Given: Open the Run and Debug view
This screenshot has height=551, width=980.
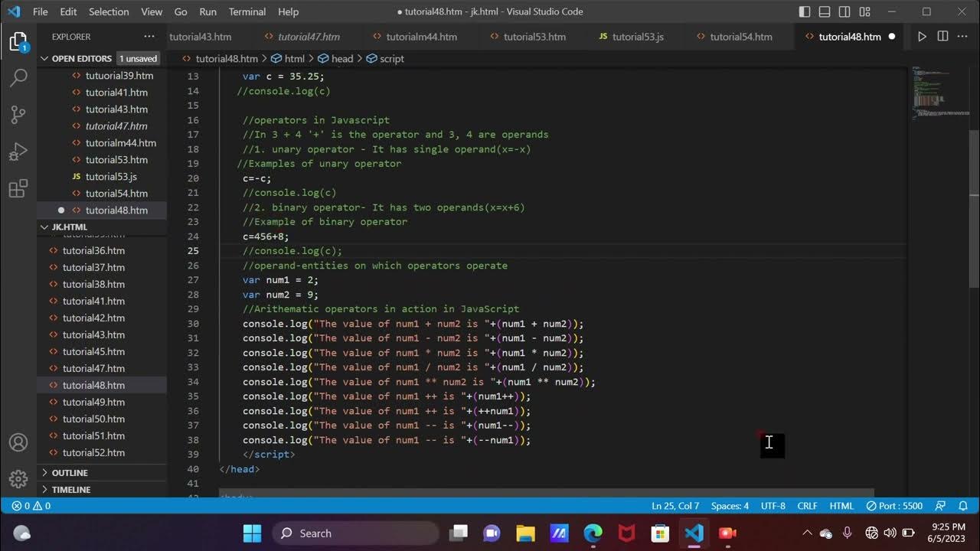Looking at the screenshot, I should pyautogui.click(x=18, y=152).
